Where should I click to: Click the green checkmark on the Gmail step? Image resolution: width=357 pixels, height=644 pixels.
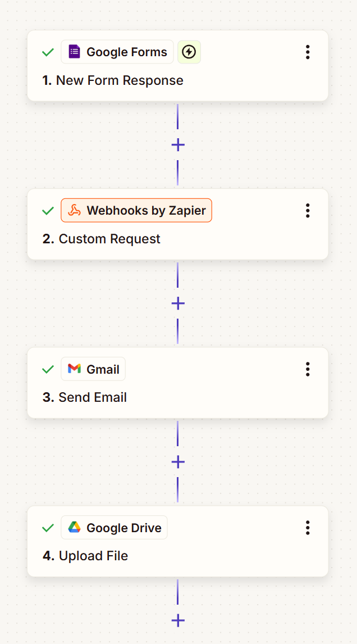coord(48,369)
